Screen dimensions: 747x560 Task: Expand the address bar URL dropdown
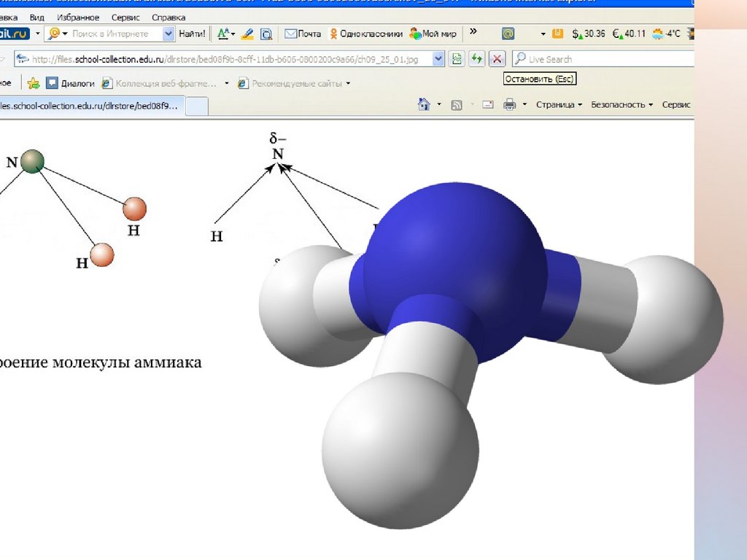[x=438, y=59]
